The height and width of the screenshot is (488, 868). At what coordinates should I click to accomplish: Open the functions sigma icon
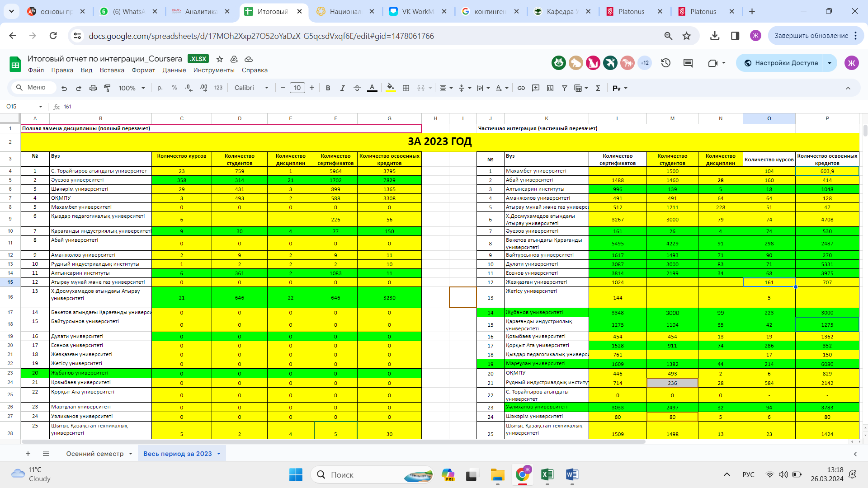pyautogui.click(x=598, y=88)
